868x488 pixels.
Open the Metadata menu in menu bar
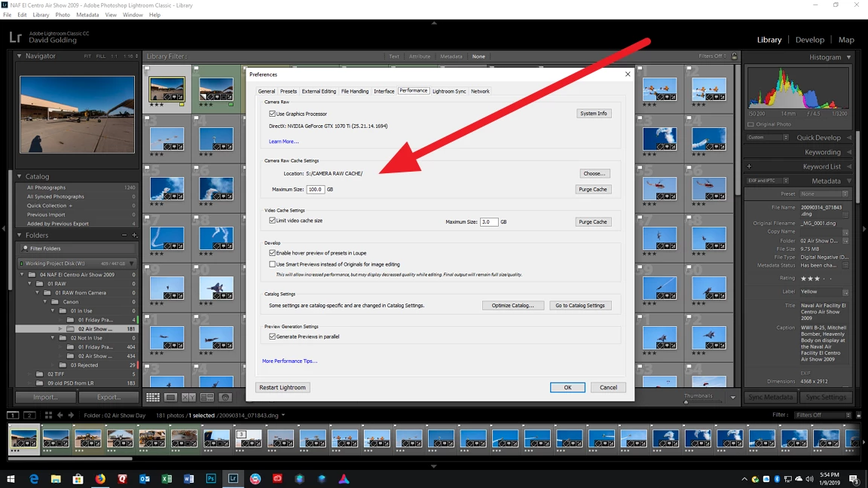coord(87,15)
